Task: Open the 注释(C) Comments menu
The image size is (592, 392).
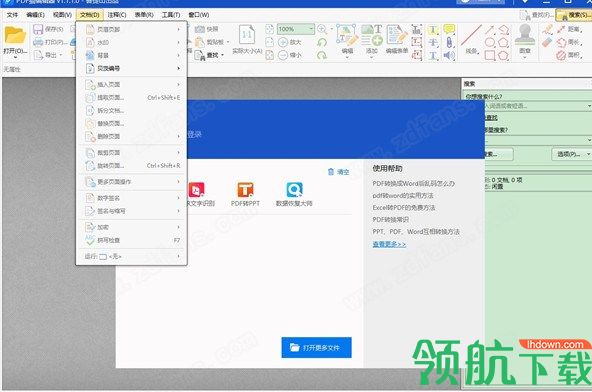Action: tap(117, 15)
